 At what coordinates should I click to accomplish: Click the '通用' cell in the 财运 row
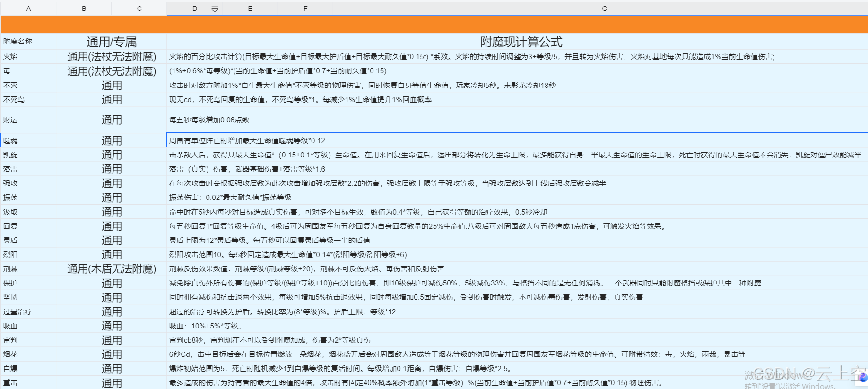pos(111,120)
